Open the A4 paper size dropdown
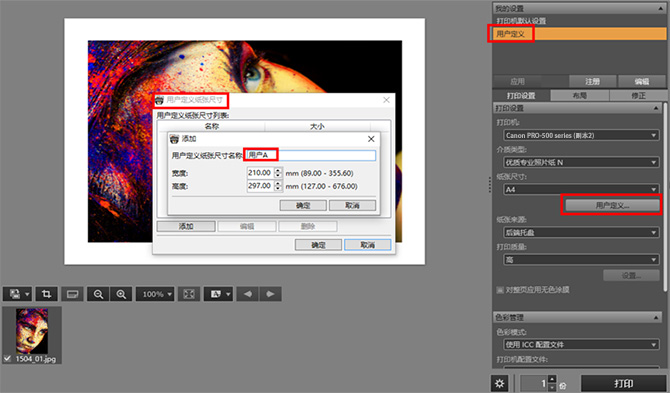 pos(581,189)
